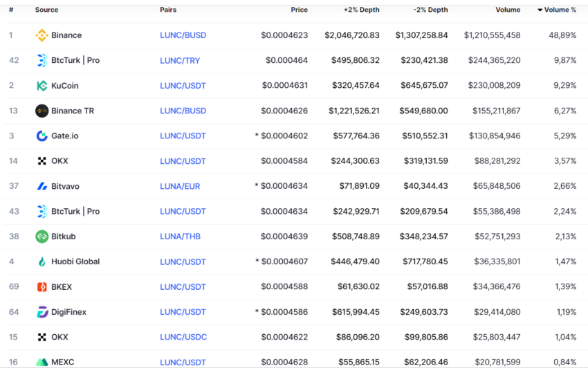This screenshot has width=588, height=368.
Task: Open Gate.io's LUNC/USDT pair link
Action: click(x=183, y=136)
